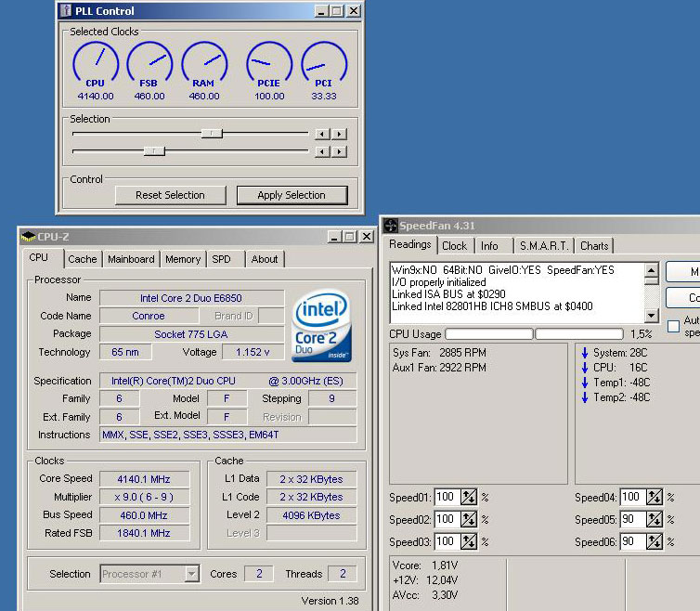Image resolution: width=700 pixels, height=611 pixels.
Task: Switch to the Mainboard tab in CPU-Z
Action: 130,259
